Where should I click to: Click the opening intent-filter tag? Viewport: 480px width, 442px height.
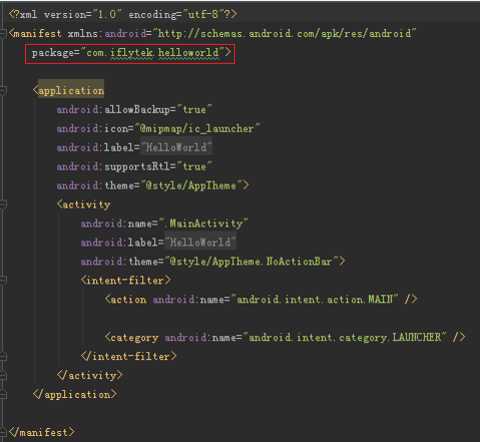pyautogui.click(x=125, y=280)
